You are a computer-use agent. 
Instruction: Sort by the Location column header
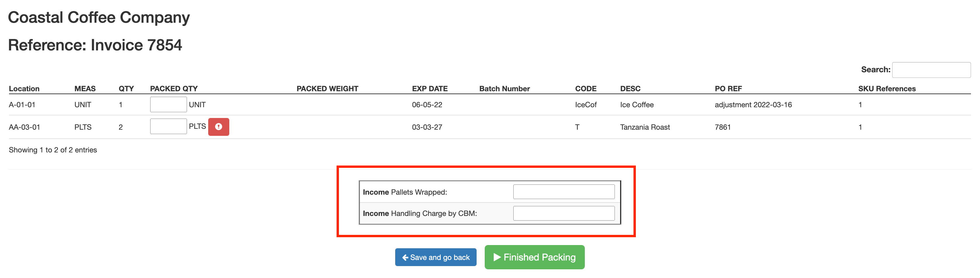point(24,88)
